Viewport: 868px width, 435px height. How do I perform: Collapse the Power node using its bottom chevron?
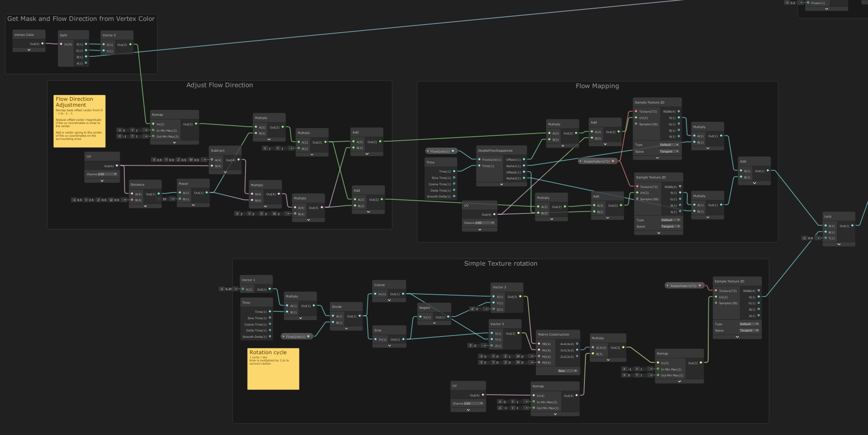193,205
